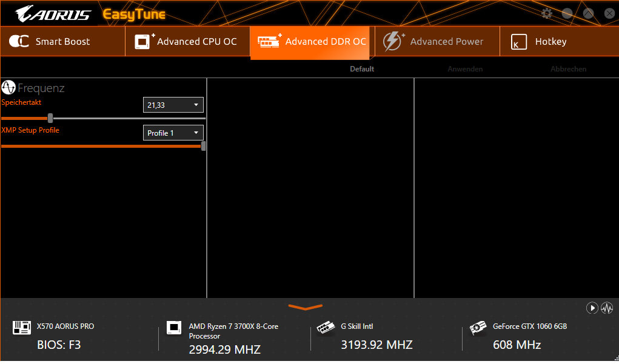Click the G Skill Intl text
The height and width of the screenshot is (364, 619).
pos(357,326)
